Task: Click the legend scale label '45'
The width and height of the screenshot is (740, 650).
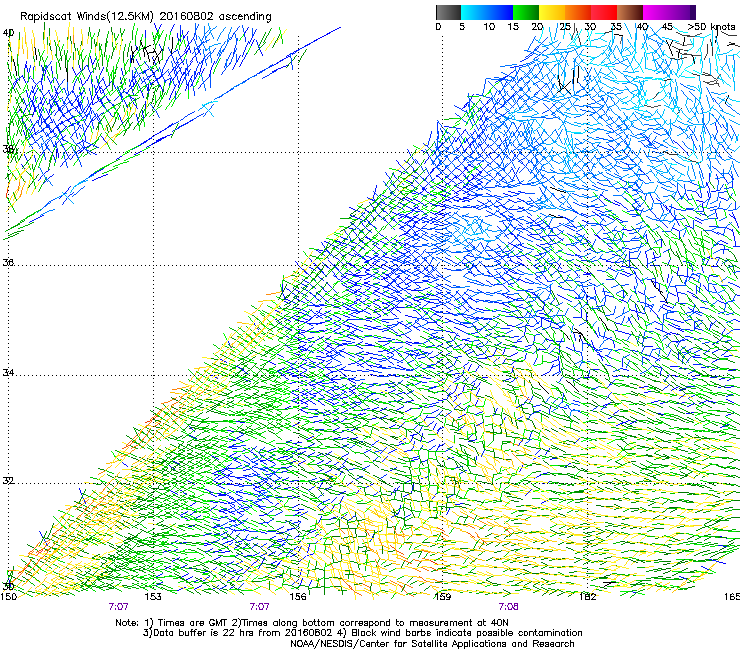Action: click(667, 27)
